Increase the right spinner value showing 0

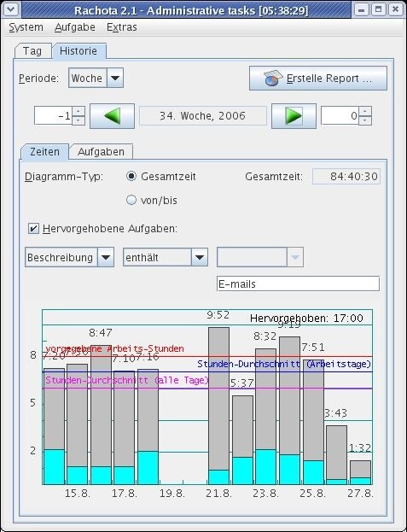(x=365, y=111)
